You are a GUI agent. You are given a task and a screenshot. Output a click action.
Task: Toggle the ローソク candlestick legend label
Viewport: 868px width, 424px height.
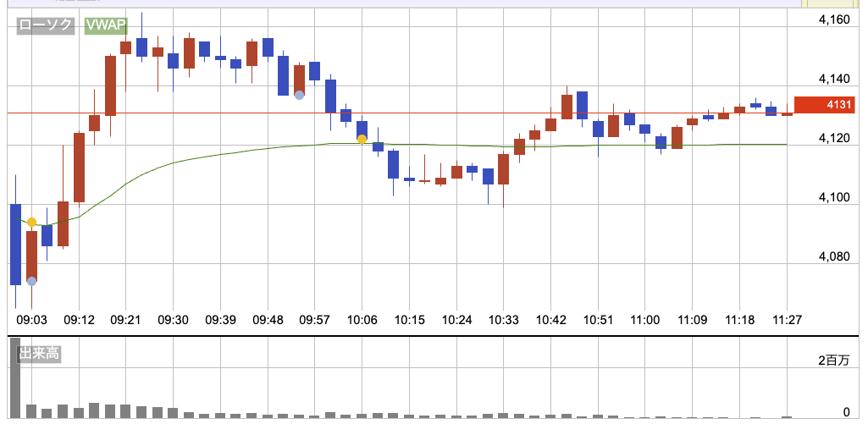point(45,27)
